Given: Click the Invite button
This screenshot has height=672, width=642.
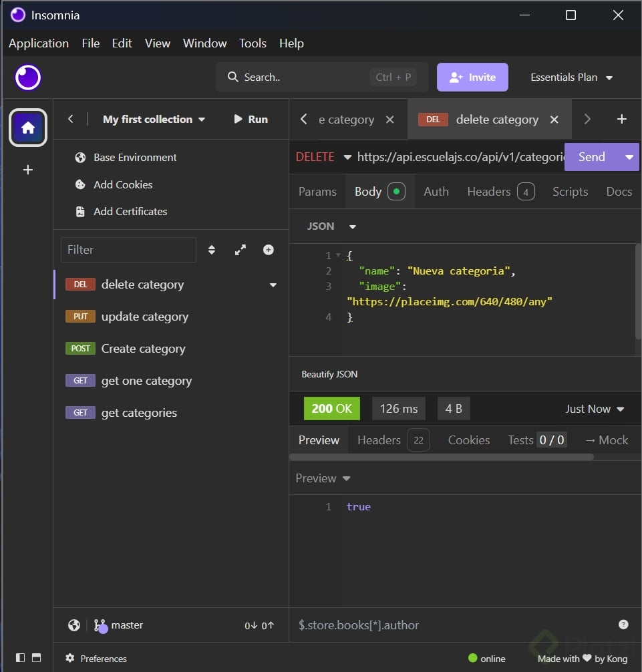Looking at the screenshot, I should pyautogui.click(x=472, y=77).
